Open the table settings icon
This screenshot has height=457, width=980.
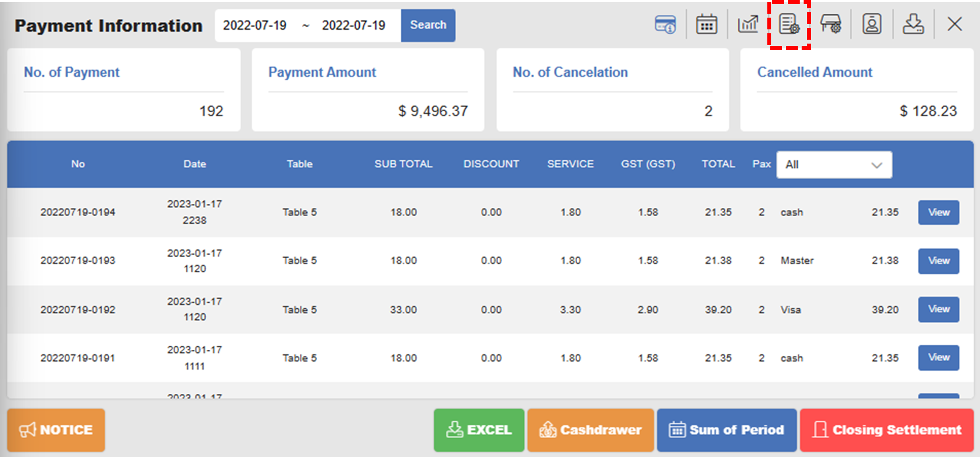click(831, 24)
